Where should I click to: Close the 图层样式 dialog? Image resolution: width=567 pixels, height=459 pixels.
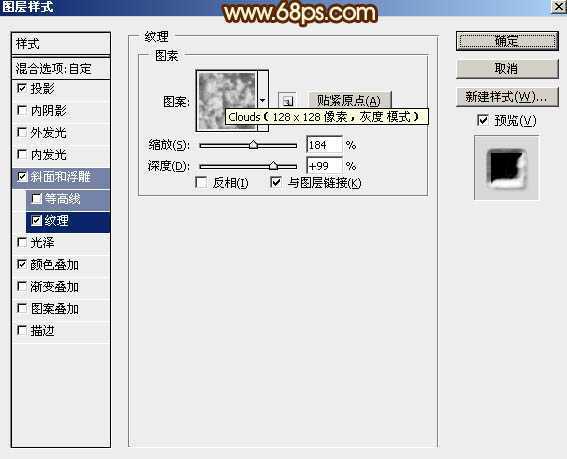click(558, 7)
